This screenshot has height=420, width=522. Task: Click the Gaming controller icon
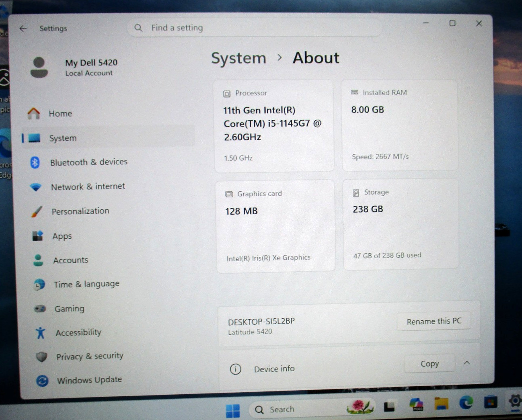40,309
